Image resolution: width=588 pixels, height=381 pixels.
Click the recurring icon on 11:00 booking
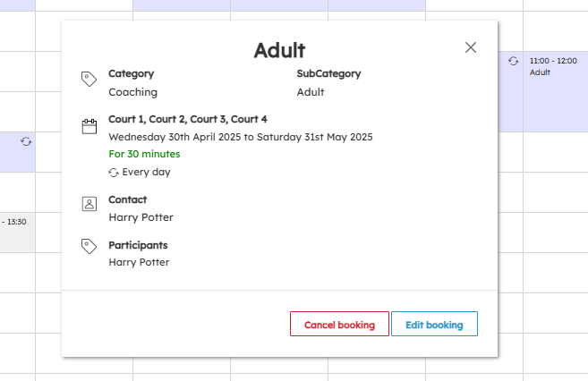[514, 61]
